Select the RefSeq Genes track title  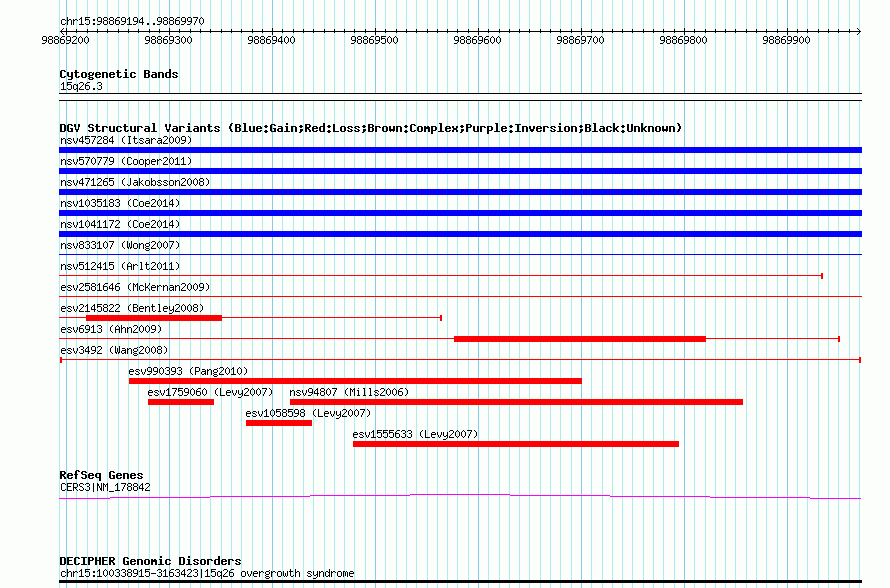coord(102,476)
